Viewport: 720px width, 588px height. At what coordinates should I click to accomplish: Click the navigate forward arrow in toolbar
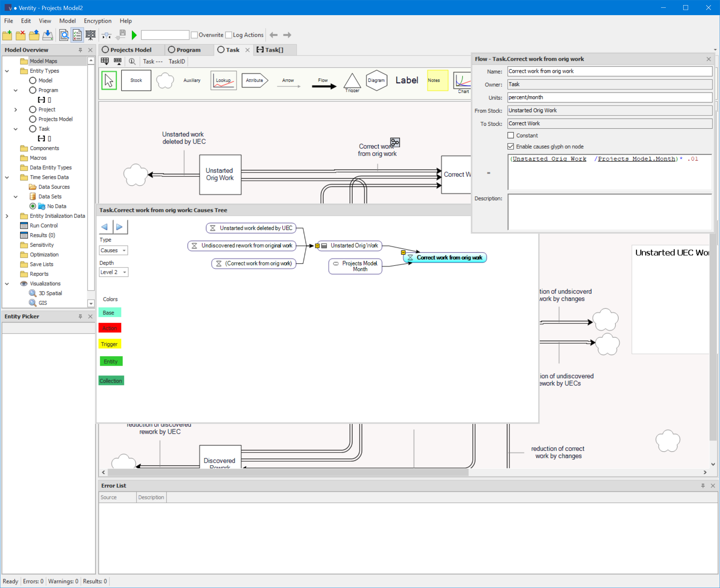click(x=287, y=35)
